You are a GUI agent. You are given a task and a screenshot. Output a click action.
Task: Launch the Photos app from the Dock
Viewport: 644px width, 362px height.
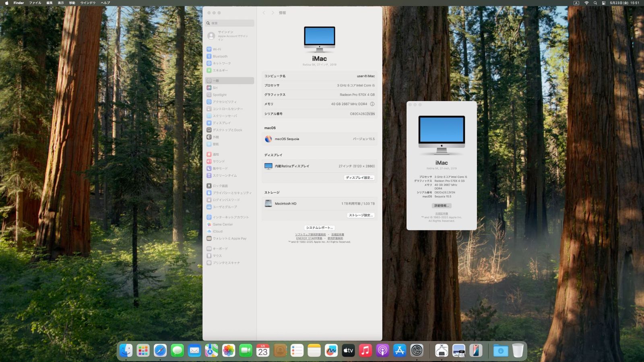coord(229,350)
